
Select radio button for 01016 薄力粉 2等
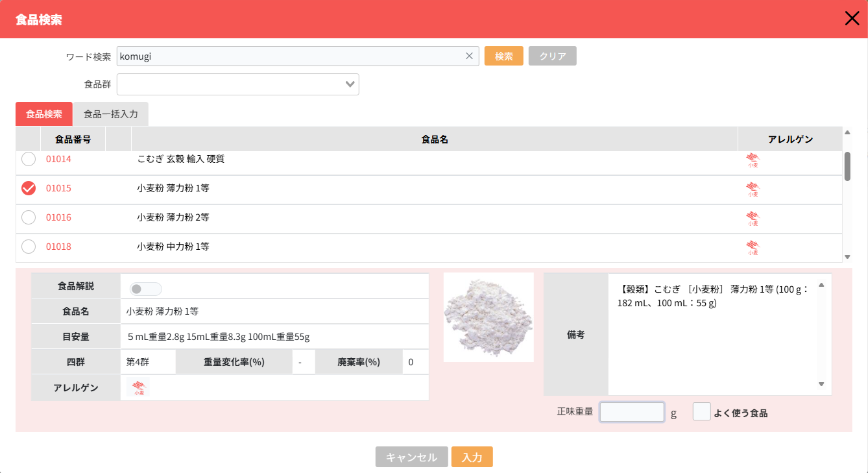coord(29,217)
